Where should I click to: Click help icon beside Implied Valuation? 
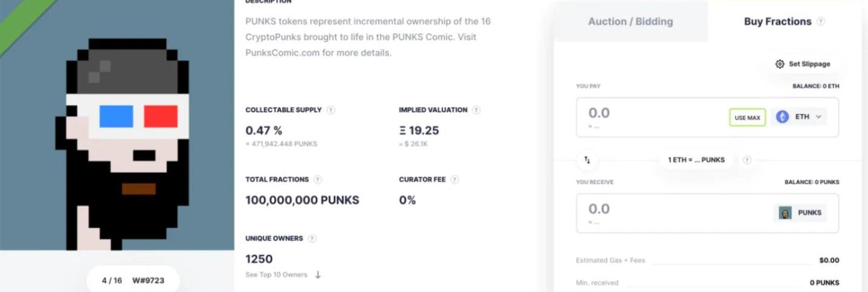476,110
